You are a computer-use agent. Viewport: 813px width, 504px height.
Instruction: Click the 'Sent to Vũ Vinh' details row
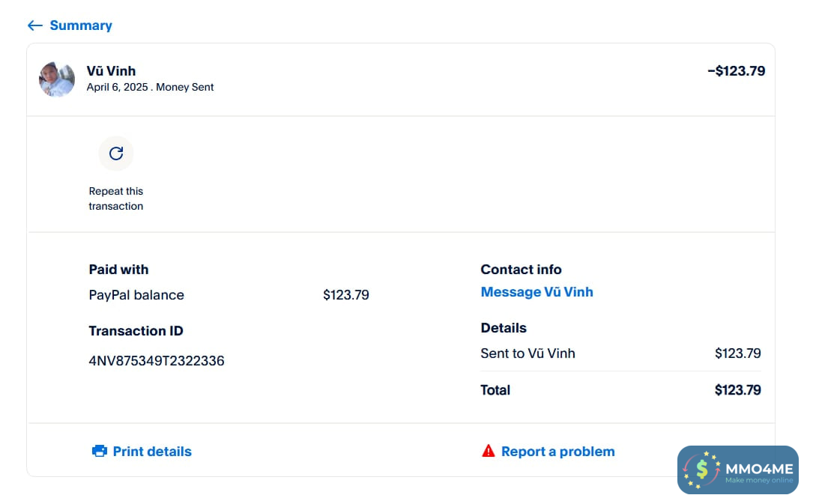click(x=528, y=353)
